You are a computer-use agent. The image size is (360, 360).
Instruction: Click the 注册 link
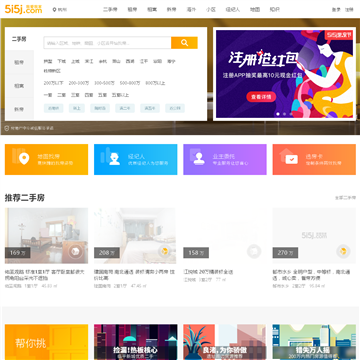(349, 10)
